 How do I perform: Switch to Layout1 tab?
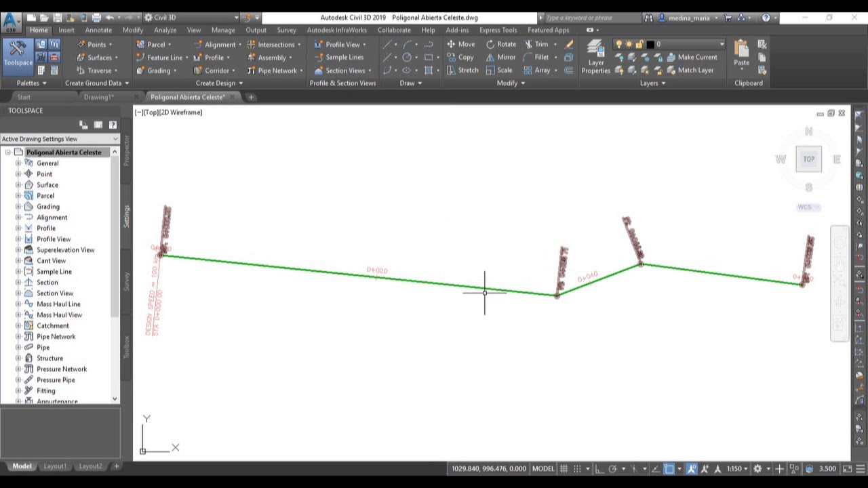[x=55, y=466]
